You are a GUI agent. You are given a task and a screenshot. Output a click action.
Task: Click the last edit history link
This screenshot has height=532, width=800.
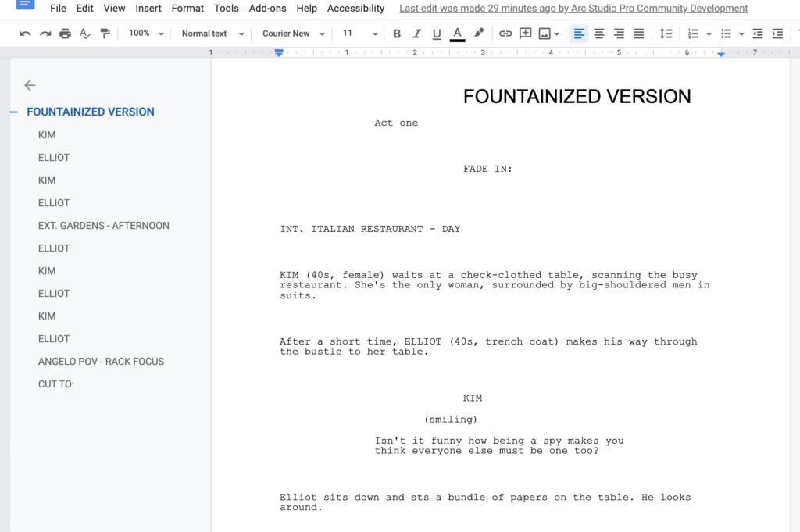[573, 9]
